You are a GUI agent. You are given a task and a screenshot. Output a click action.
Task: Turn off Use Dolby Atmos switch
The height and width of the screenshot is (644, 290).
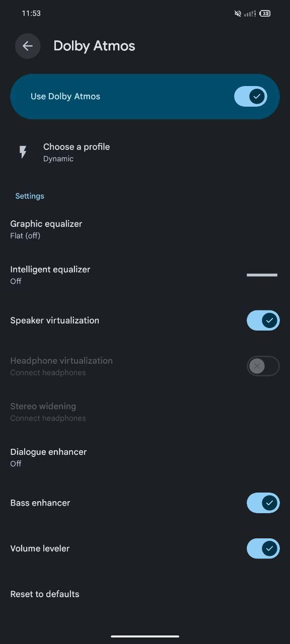coord(250,97)
